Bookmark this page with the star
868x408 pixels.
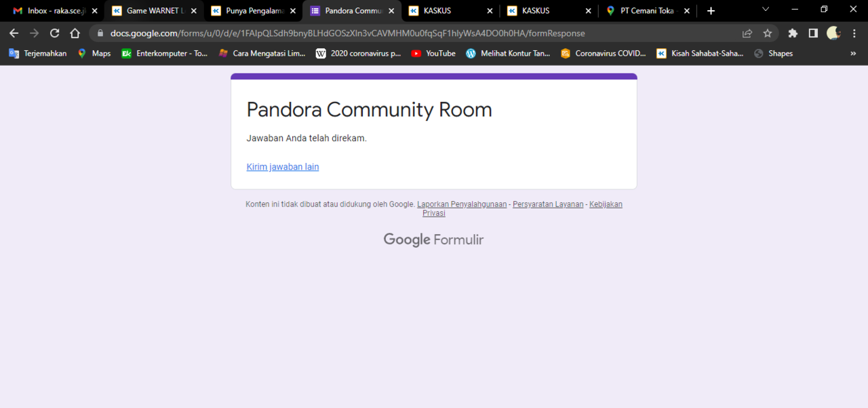tap(768, 33)
